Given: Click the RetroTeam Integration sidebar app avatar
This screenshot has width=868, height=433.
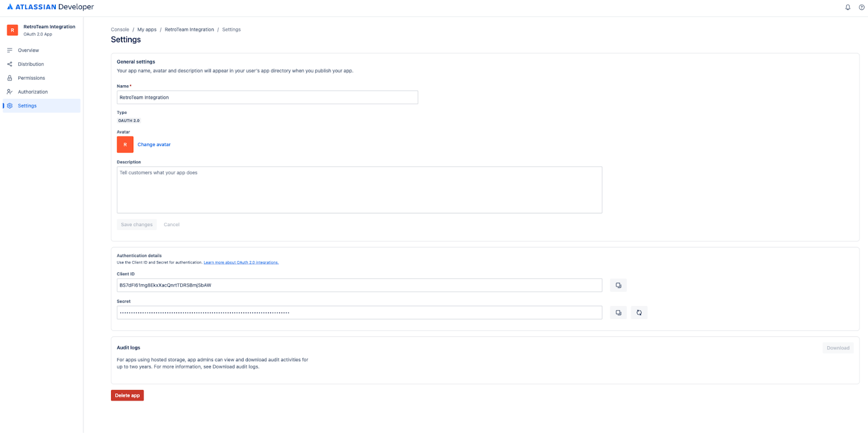Looking at the screenshot, I should (x=12, y=30).
